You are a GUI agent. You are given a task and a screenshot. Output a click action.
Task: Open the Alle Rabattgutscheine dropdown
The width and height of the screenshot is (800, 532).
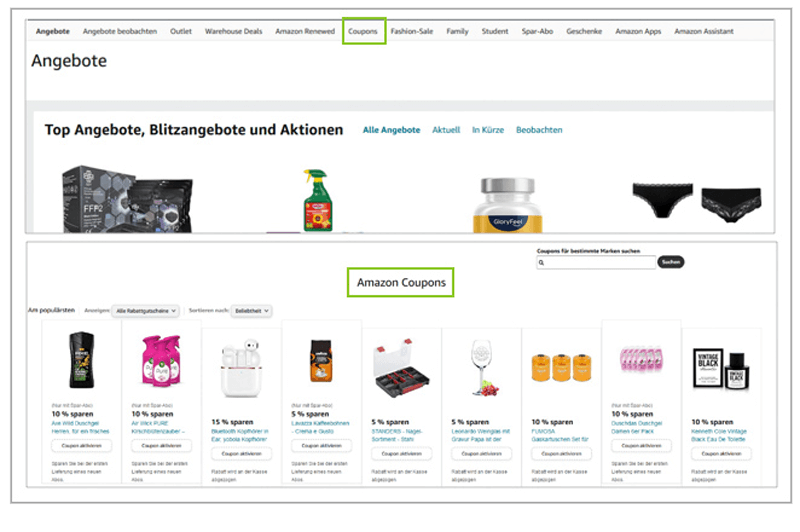click(x=145, y=311)
